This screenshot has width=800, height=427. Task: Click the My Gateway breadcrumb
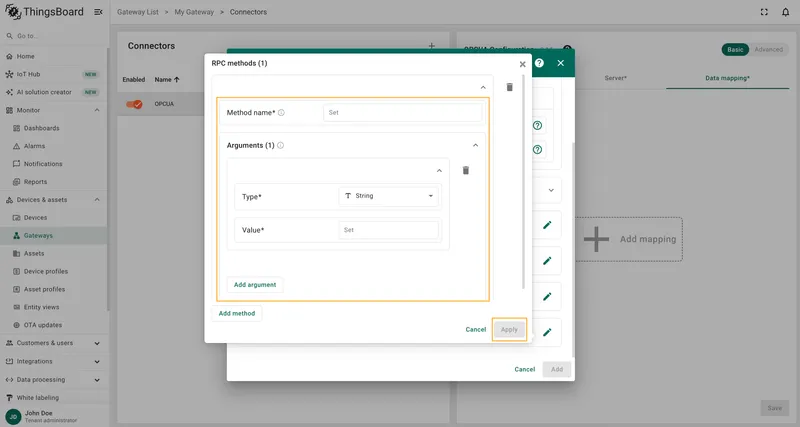(x=194, y=12)
